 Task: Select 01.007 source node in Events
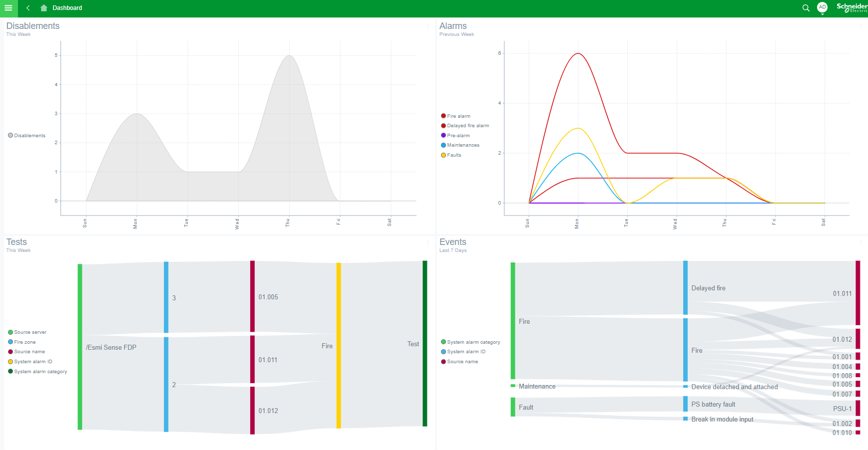(x=858, y=394)
